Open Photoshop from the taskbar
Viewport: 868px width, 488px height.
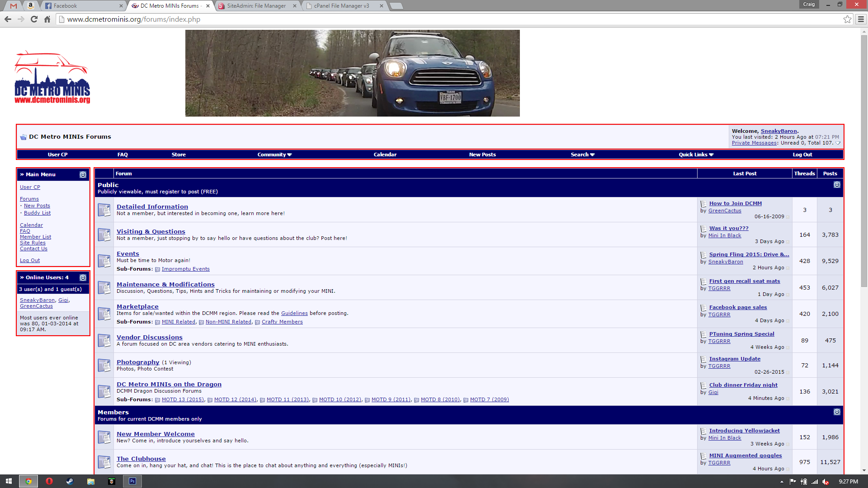(x=132, y=481)
